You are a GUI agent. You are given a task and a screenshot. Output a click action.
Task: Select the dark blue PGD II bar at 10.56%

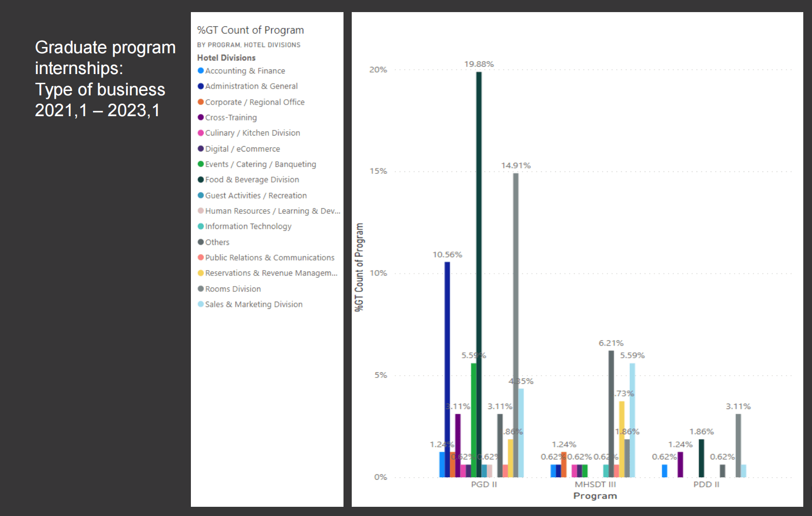coord(447,369)
